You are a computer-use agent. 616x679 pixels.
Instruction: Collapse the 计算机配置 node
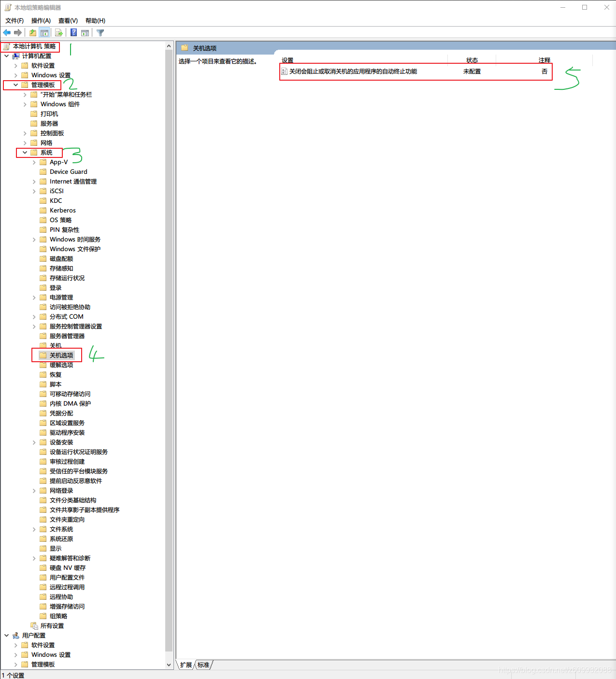coord(6,56)
